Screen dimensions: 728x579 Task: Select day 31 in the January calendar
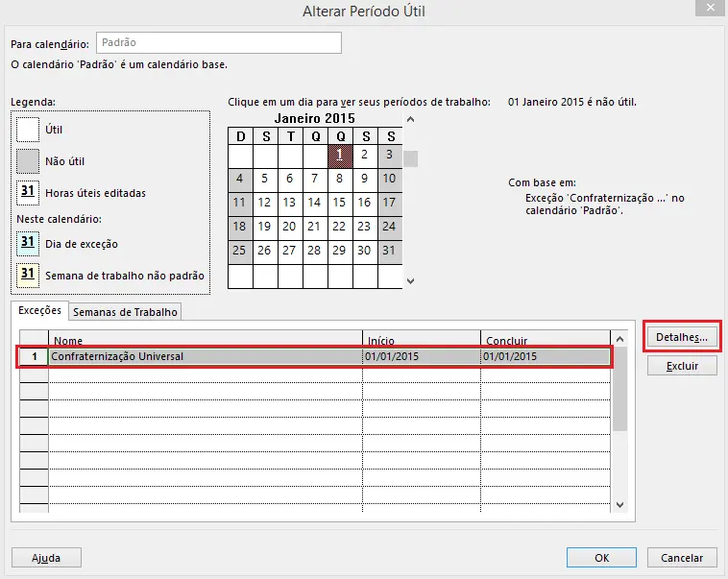pyautogui.click(x=390, y=253)
